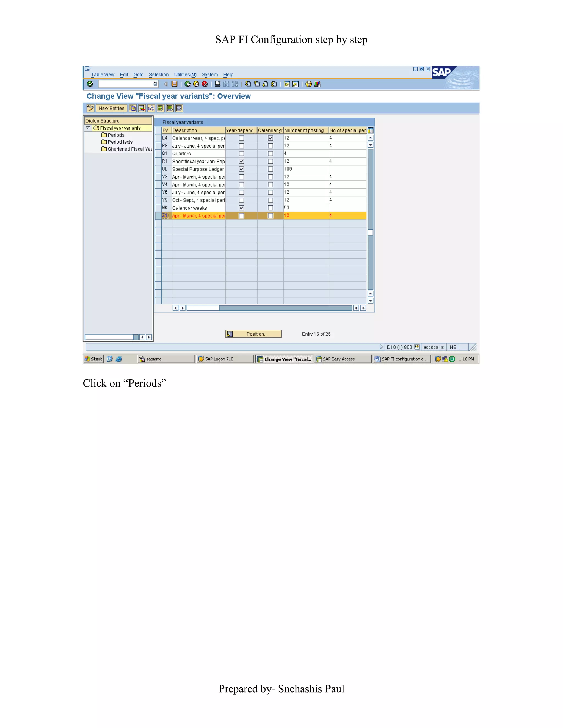Open the Shortened Fiscal Year folder
The width and height of the screenshot is (563, 728).
coord(127,149)
